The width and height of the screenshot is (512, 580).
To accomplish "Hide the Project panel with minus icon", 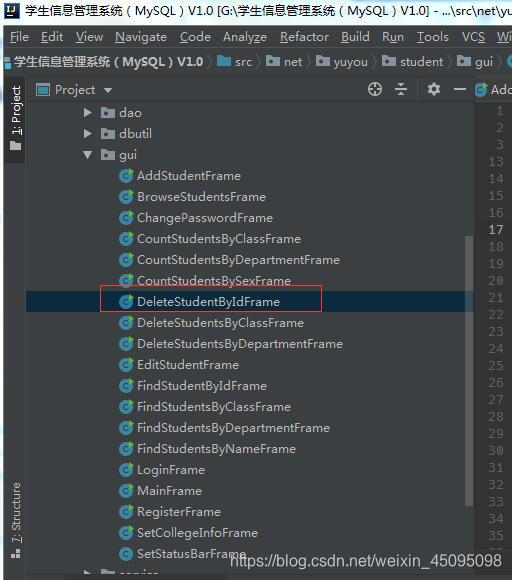I will [x=459, y=89].
